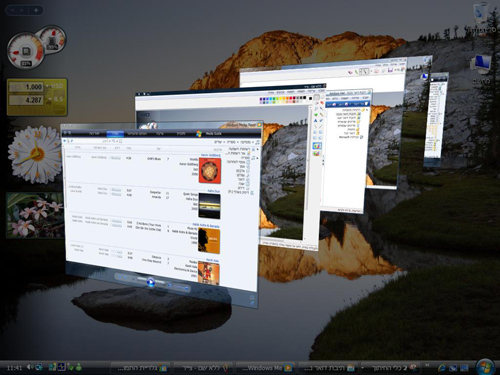500x375 pixels.
Task: Select the track "OAM's Blues"
Action: click(154, 159)
